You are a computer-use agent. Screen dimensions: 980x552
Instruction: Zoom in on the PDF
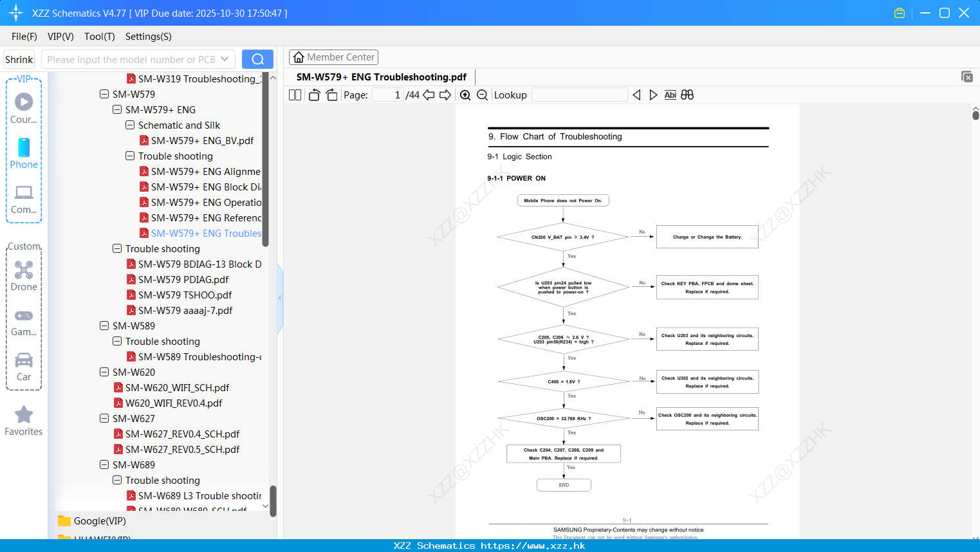click(465, 95)
